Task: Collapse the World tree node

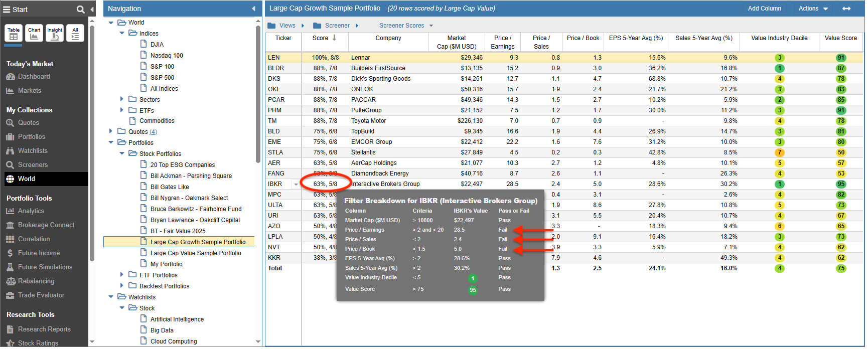Action: point(111,23)
